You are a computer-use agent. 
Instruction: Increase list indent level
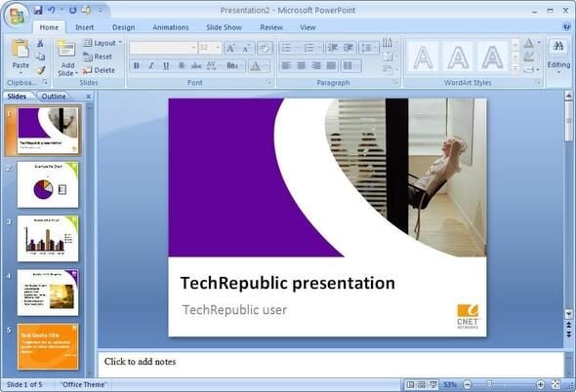coord(349,48)
